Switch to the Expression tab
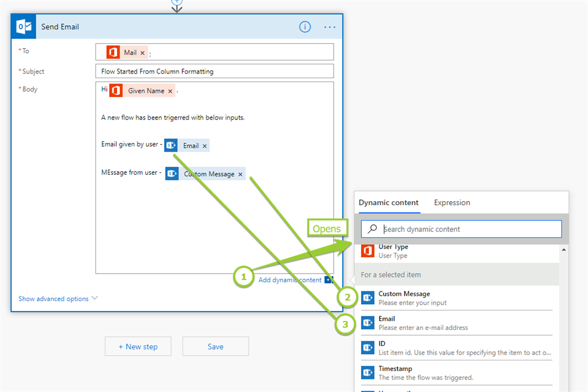 pyautogui.click(x=452, y=202)
